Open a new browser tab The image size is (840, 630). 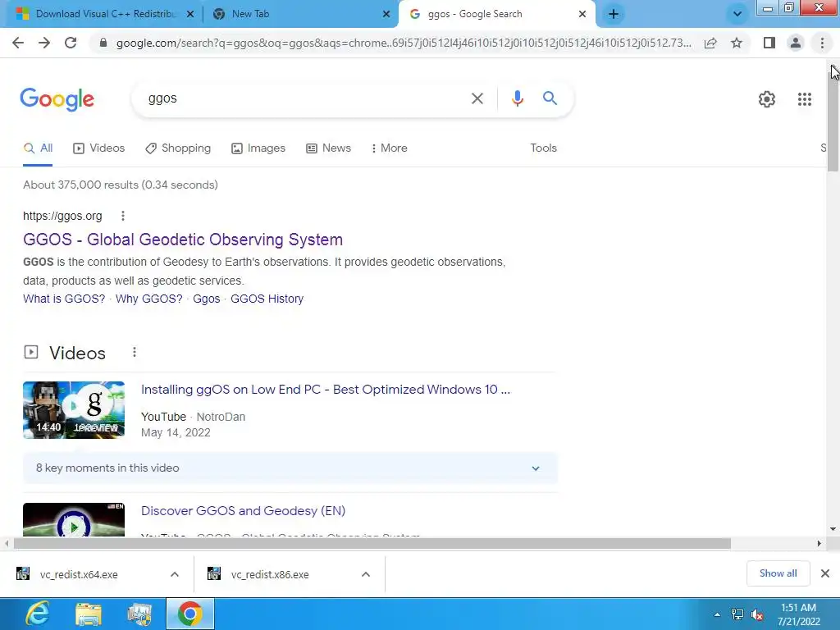[x=614, y=14]
